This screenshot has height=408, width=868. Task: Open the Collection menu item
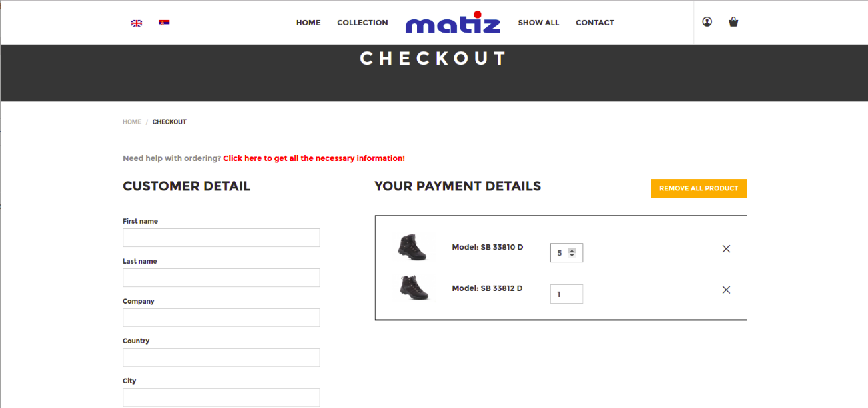click(362, 23)
